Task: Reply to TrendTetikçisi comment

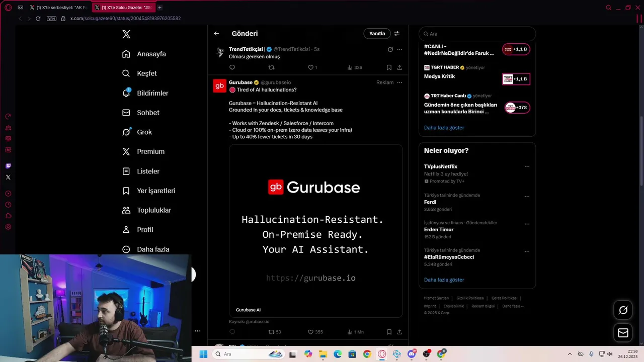Action: click(232, 67)
